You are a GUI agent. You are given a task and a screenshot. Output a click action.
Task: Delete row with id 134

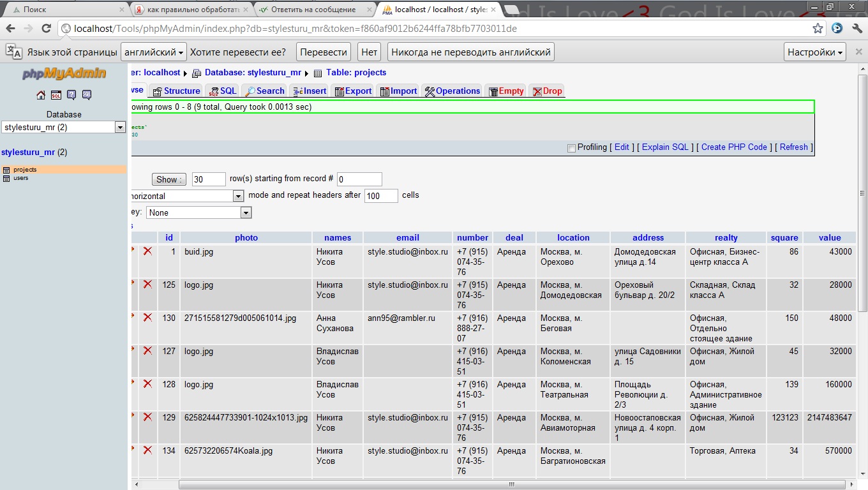click(147, 450)
